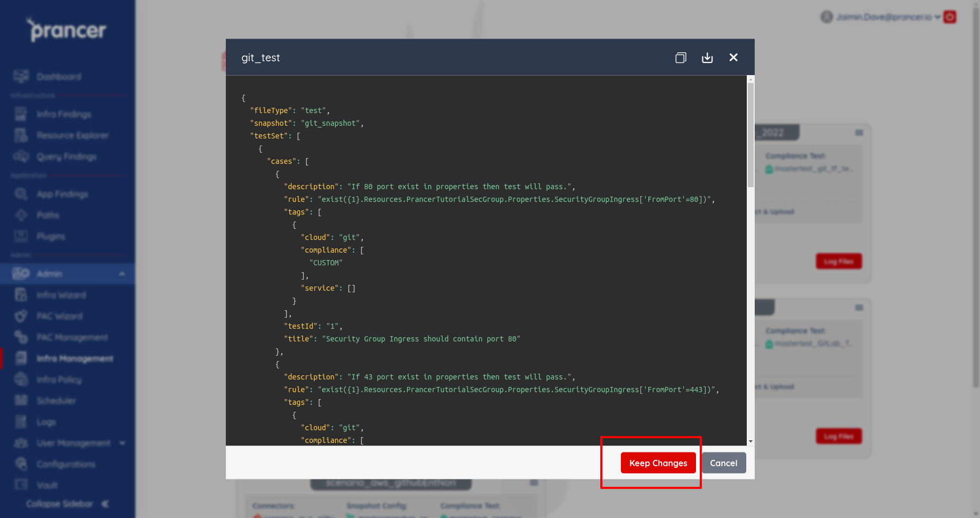Copy the git_test JSON to clipboard
The width and height of the screenshot is (980, 518).
coord(681,58)
